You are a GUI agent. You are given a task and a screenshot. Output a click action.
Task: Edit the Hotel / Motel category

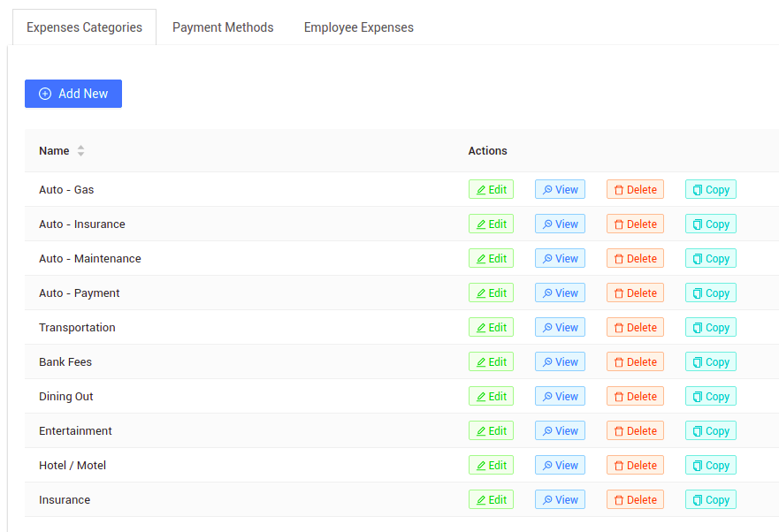492,466
